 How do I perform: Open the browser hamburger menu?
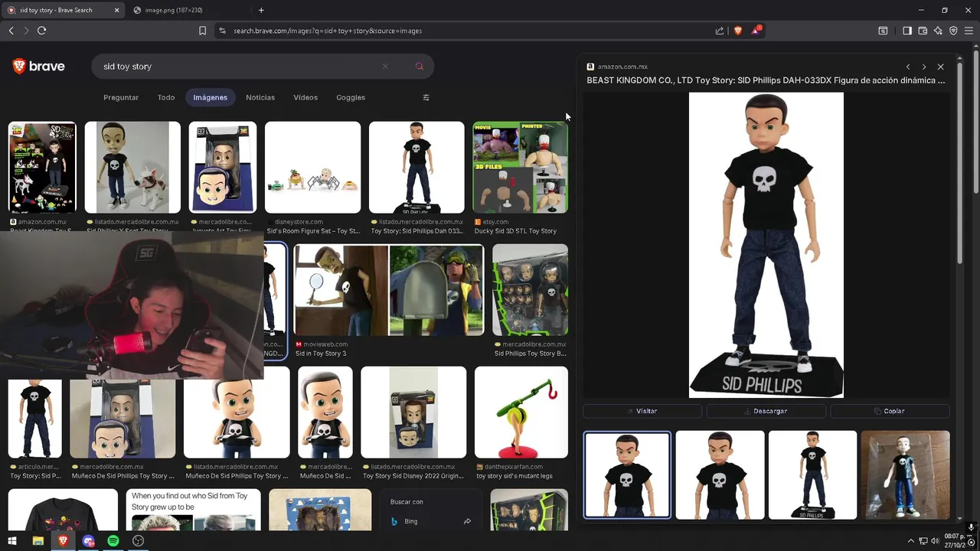[x=969, y=31]
